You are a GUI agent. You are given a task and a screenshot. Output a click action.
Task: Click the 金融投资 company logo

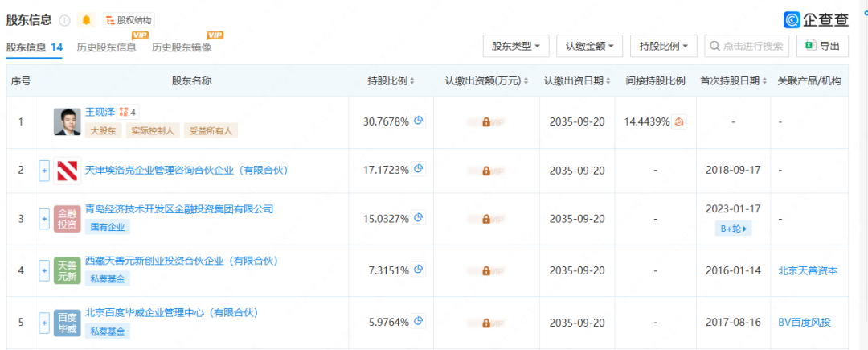[x=67, y=219]
